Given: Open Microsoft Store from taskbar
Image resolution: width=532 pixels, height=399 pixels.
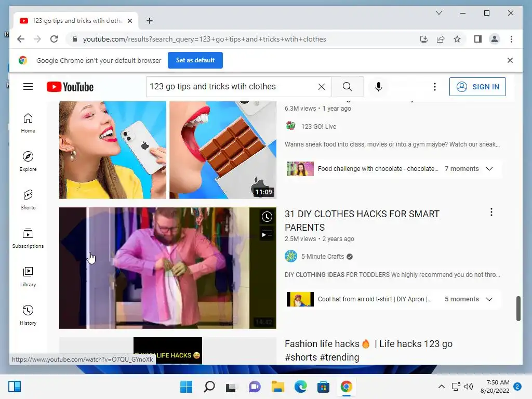Looking at the screenshot, I should tap(323, 387).
